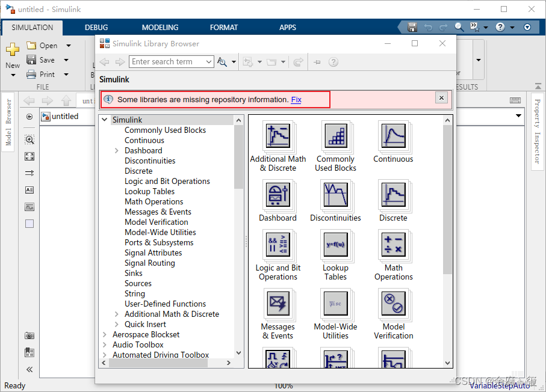Screen dimensions: 546x392
Task: Expand the Audio Toolbox tree node
Action: pyautogui.click(x=105, y=345)
